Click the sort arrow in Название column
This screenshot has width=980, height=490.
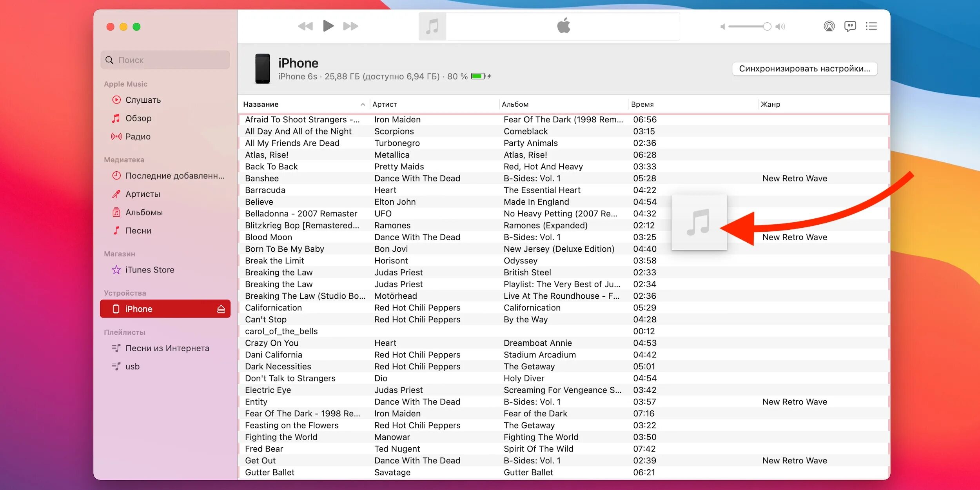click(x=363, y=104)
